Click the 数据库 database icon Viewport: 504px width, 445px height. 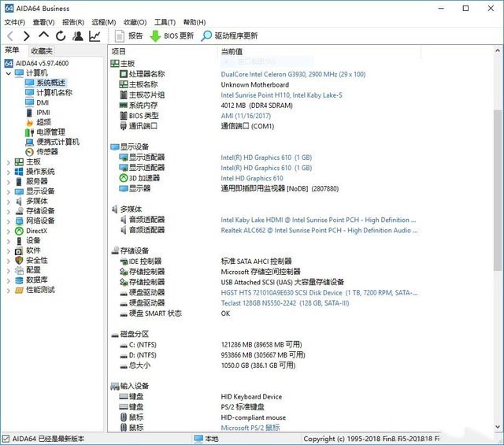point(19,280)
